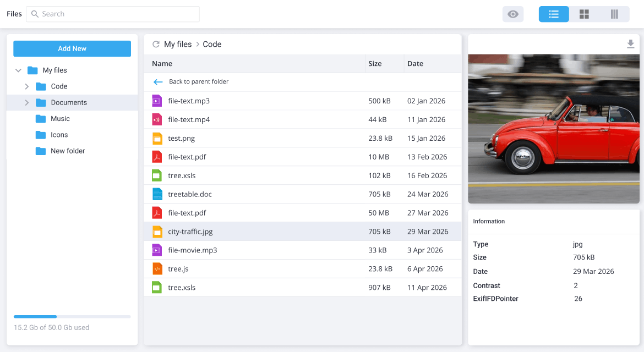Select Code in the breadcrumb trail
644x352 pixels.
(212, 44)
